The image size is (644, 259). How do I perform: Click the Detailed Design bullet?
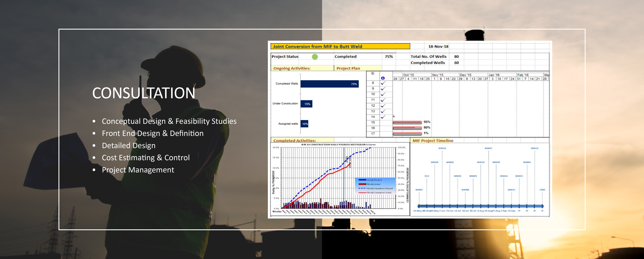click(x=129, y=145)
